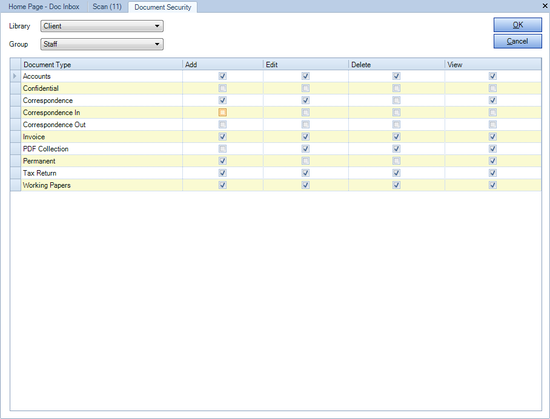Screen dimensions: 550x419
Task: Uncheck View permission for Tax Return
Action: 493,173
